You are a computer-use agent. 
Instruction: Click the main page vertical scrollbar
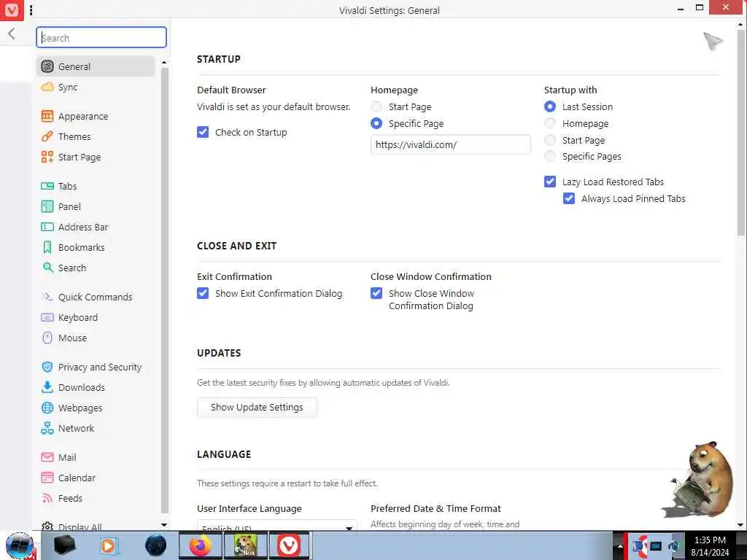click(x=741, y=133)
